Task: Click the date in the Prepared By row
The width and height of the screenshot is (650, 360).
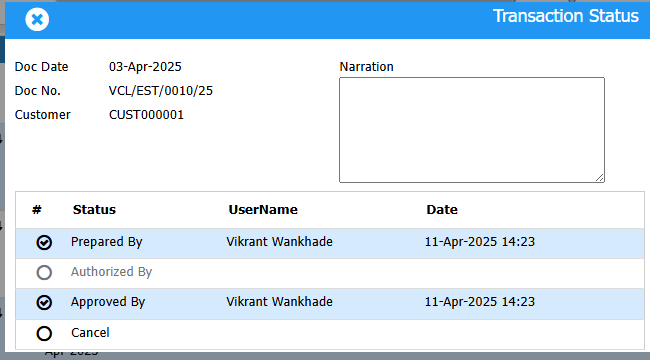Action: pos(480,242)
